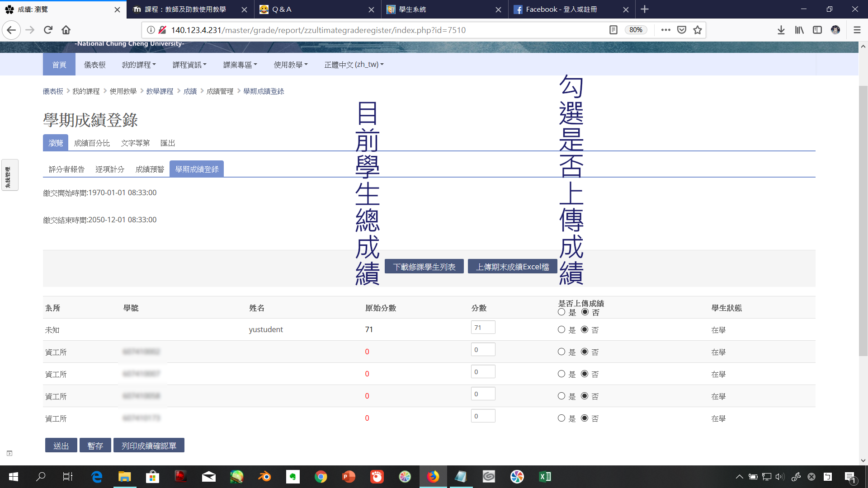Screen dimensions: 868x488
Task: Reload the page with the refresh icon
Action: click(48, 30)
